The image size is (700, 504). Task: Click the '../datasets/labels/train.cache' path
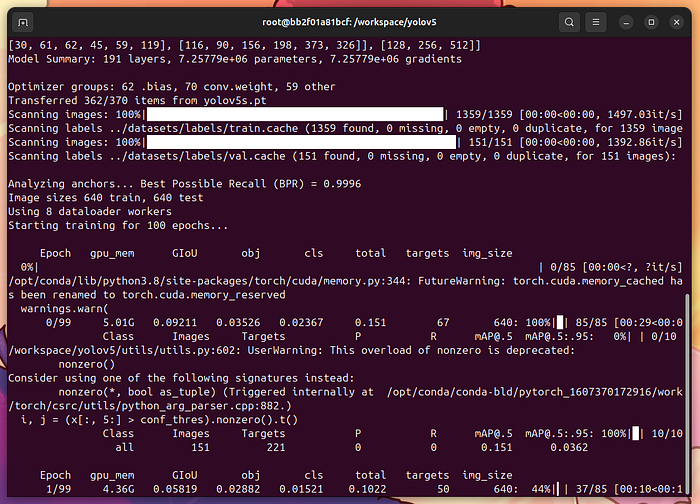[x=204, y=128]
